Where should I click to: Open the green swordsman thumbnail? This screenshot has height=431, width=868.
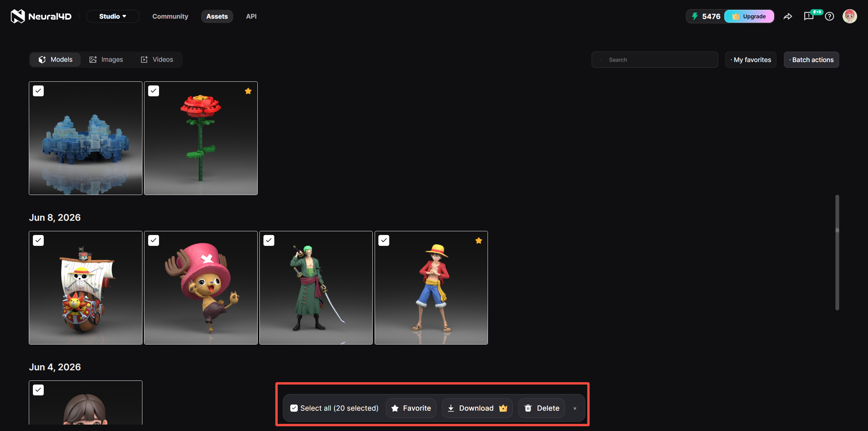coord(316,288)
